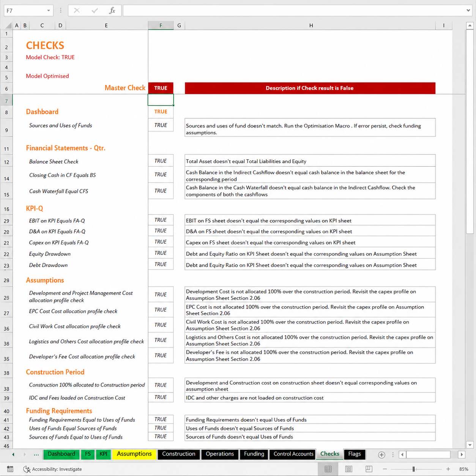Switch to Page Layout view icon

click(348, 469)
